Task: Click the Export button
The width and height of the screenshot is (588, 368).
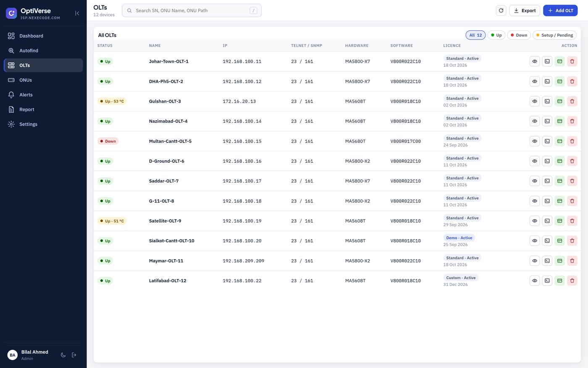Action: click(x=525, y=11)
